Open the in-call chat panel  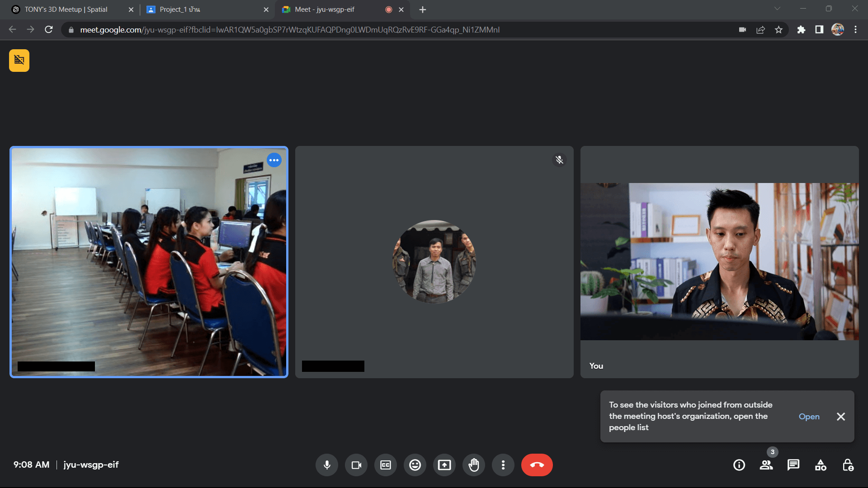[x=793, y=465]
